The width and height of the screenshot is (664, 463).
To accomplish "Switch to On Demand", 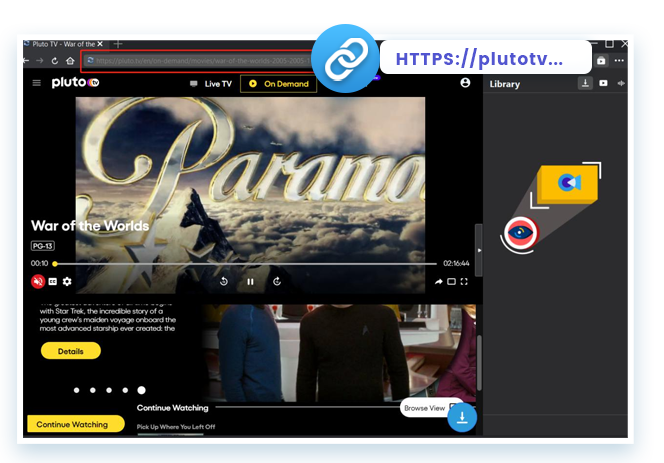I will (278, 84).
